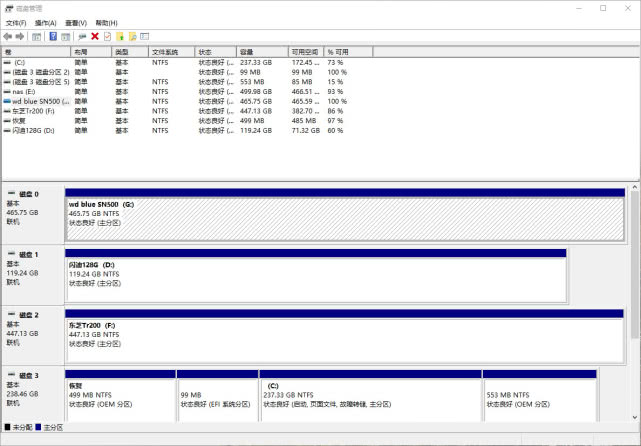Click the drive icon of the 恢复 volume row
641x446 pixels.
click(x=7, y=121)
